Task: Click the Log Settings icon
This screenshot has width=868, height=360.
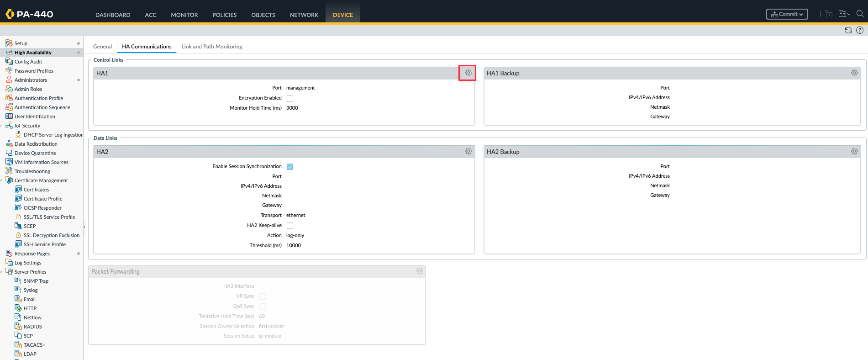Action: point(9,262)
